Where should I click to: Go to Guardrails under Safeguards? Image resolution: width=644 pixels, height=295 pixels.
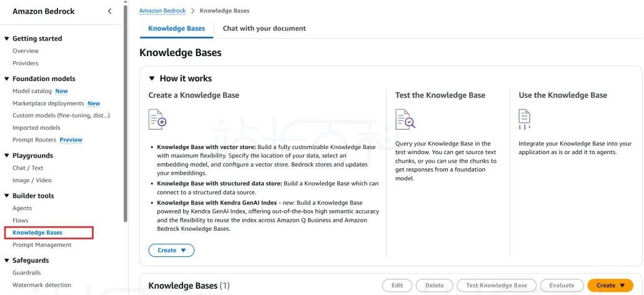pos(27,273)
